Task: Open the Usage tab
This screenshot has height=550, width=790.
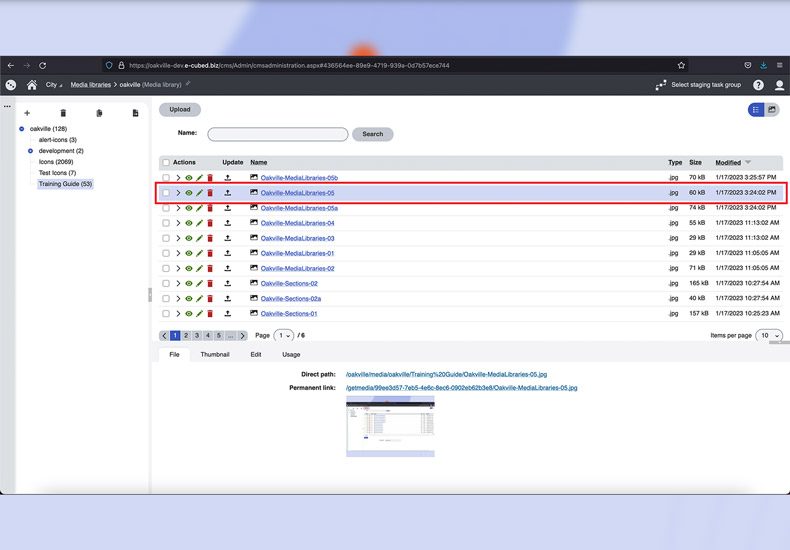Action: (291, 354)
